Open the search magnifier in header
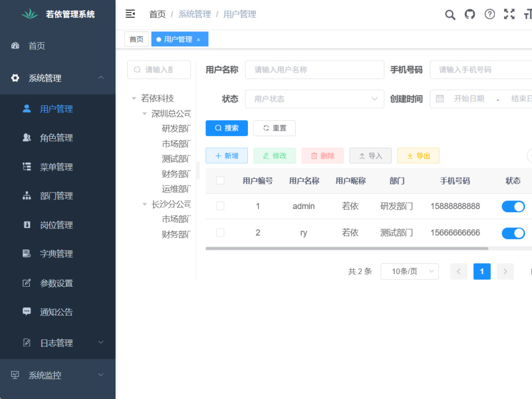532x399 pixels. [450, 14]
